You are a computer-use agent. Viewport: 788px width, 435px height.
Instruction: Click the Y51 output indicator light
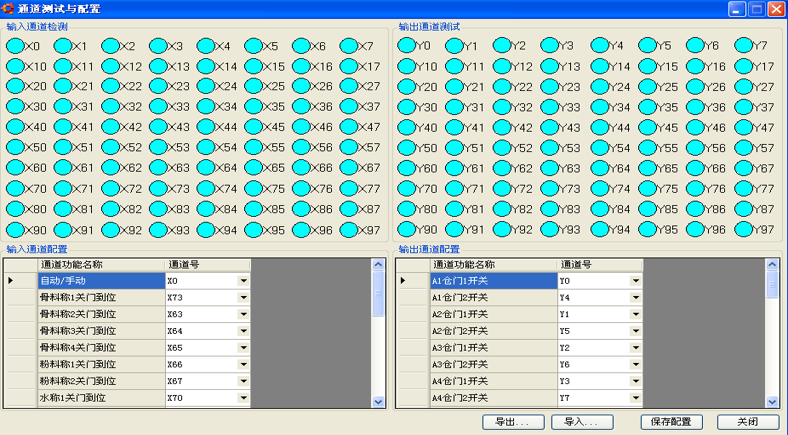(454, 148)
